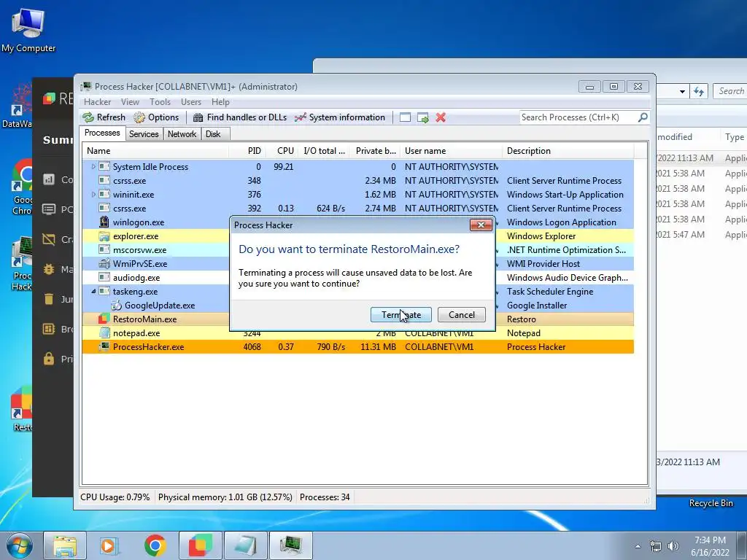Screen dimensions: 747x560
Task: Open Google Chrome from the taskbar
Action: click(155, 545)
